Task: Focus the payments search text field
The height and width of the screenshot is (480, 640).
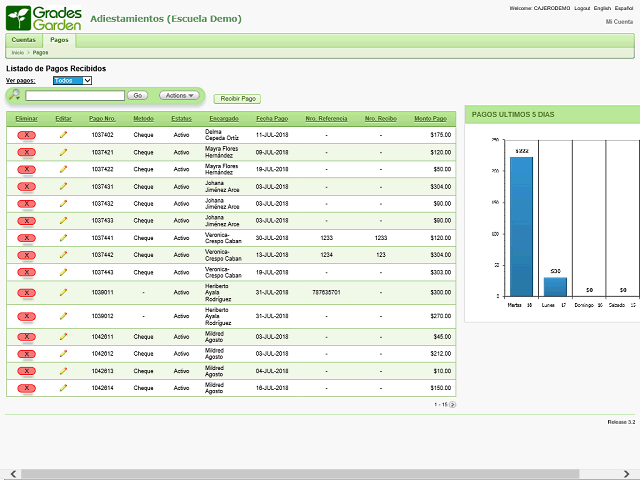Action: tap(75, 96)
